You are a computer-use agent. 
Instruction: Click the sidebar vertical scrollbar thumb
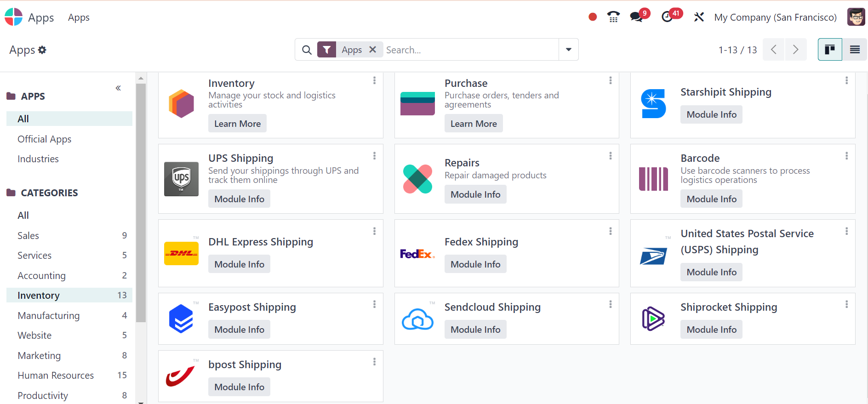(141, 202)
